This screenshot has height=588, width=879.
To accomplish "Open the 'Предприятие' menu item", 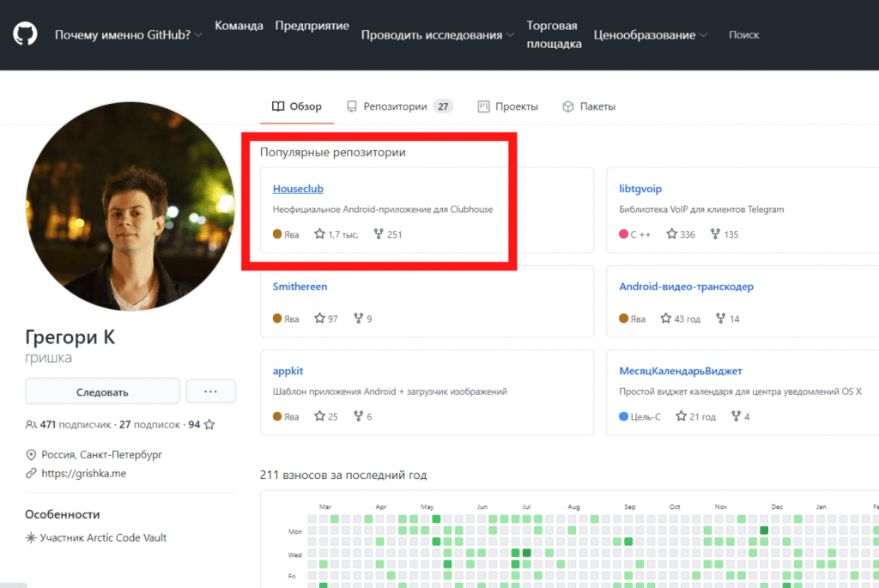I will point(312,26).
